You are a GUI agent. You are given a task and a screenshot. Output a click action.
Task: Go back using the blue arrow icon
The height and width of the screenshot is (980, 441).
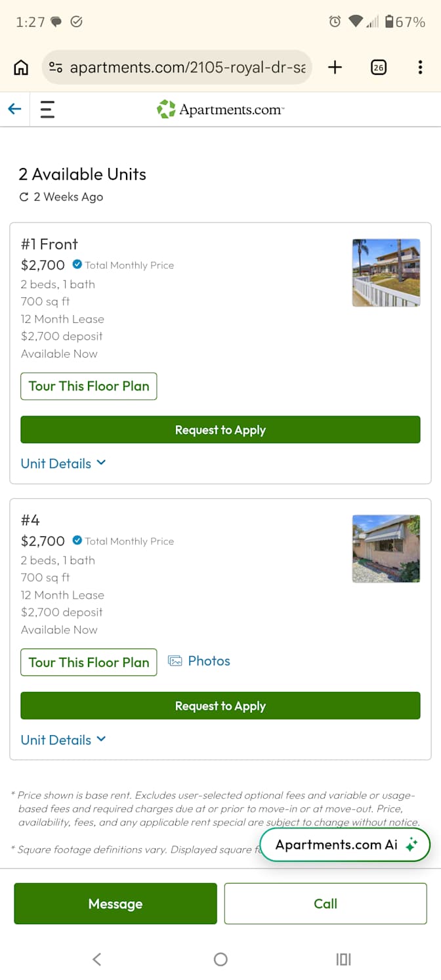point(14,109)
